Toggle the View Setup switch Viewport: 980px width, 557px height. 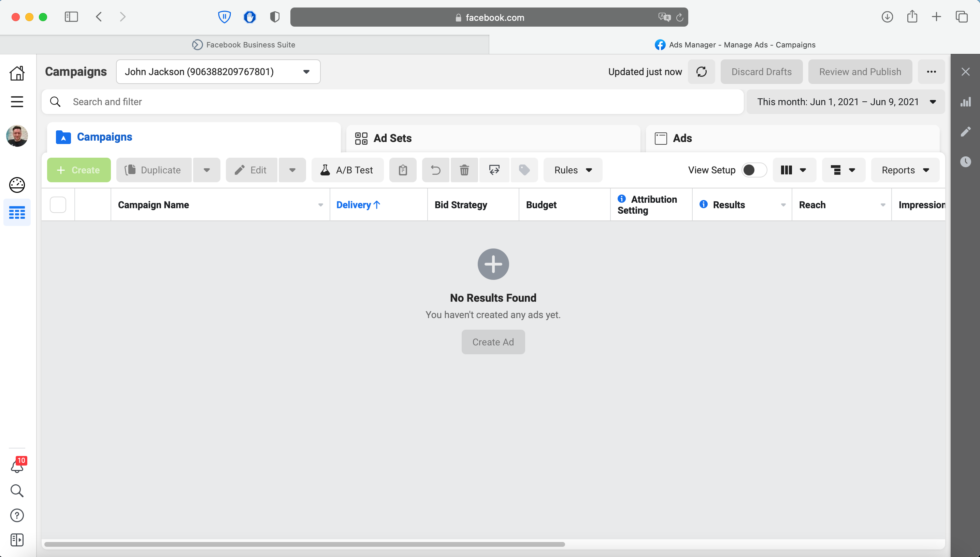(754, 170)
